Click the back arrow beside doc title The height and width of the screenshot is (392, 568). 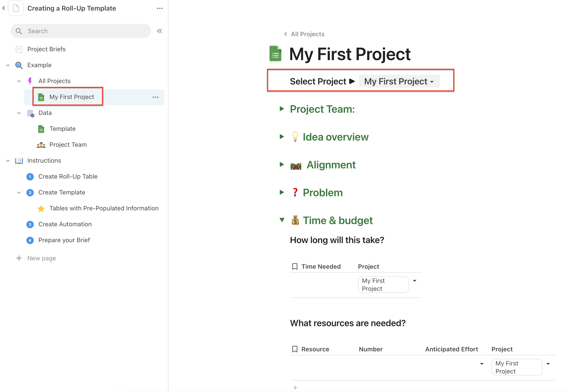4,8
